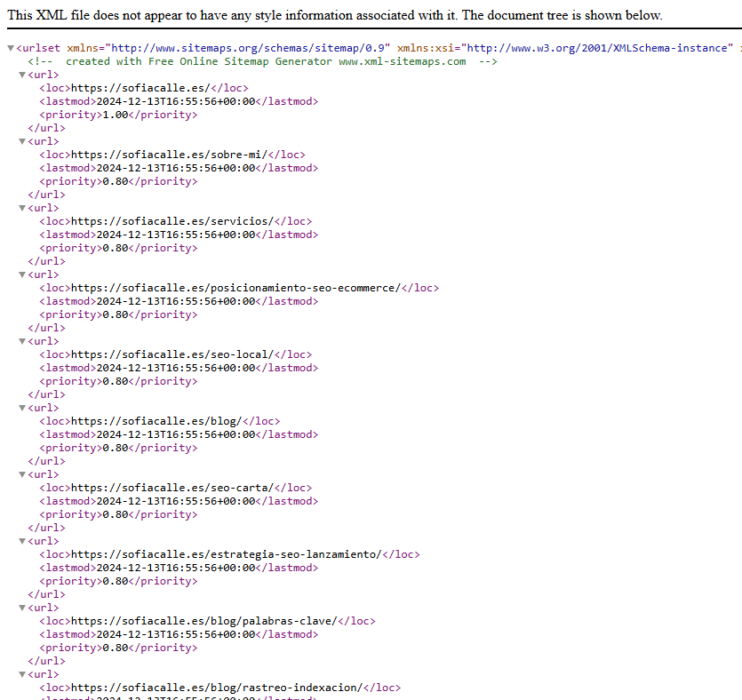This screenshot has height=700, width=742.
Task: Collapse the url entry for posicionamiento-seo-ecommerce
Action: 22,274
